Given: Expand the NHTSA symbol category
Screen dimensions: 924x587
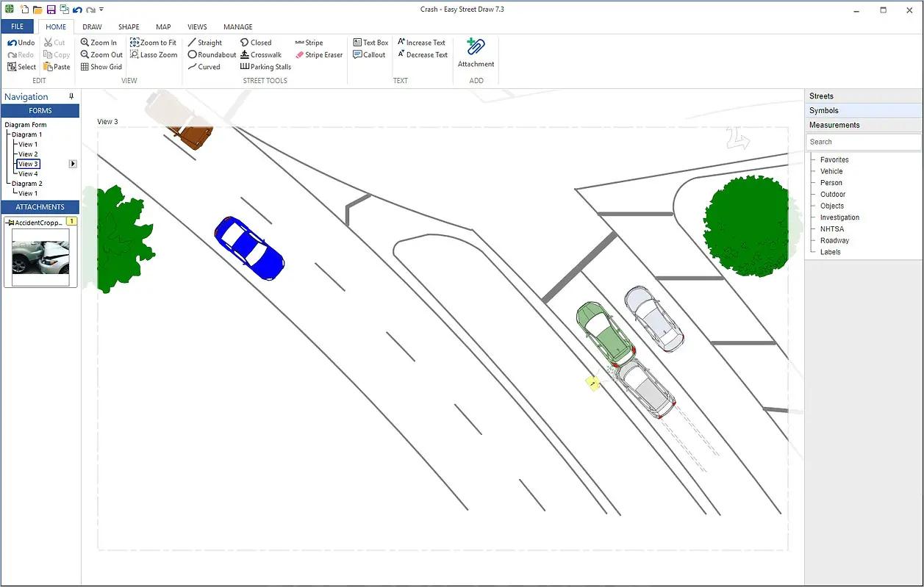Looking at the screenshot, I should coord(832,229).
